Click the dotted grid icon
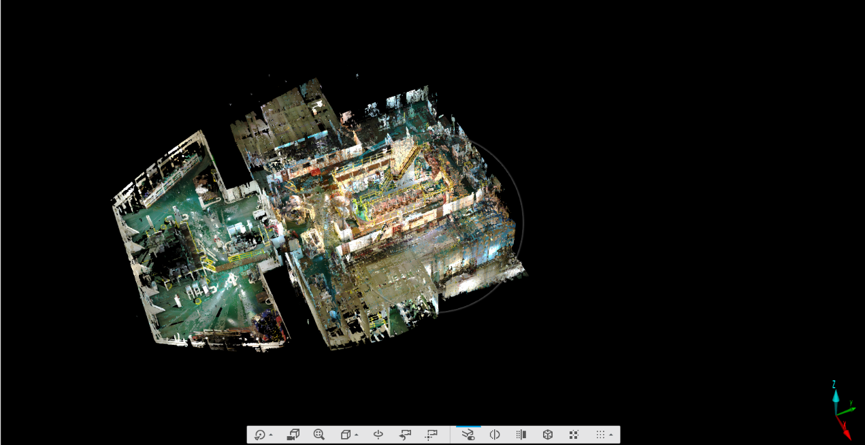The width and height of the screenshot is (865, 445). tap(600, 435)
